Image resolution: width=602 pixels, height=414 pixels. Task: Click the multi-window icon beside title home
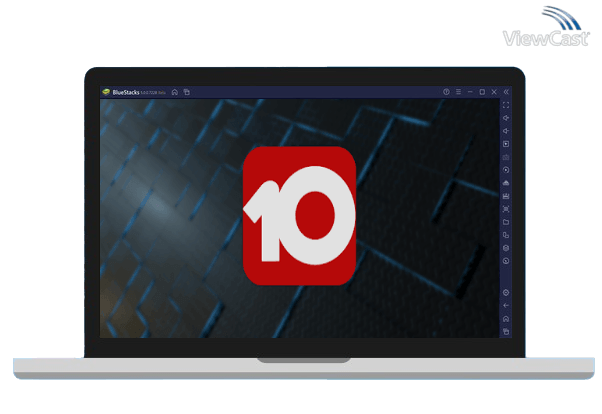point(186,92)
